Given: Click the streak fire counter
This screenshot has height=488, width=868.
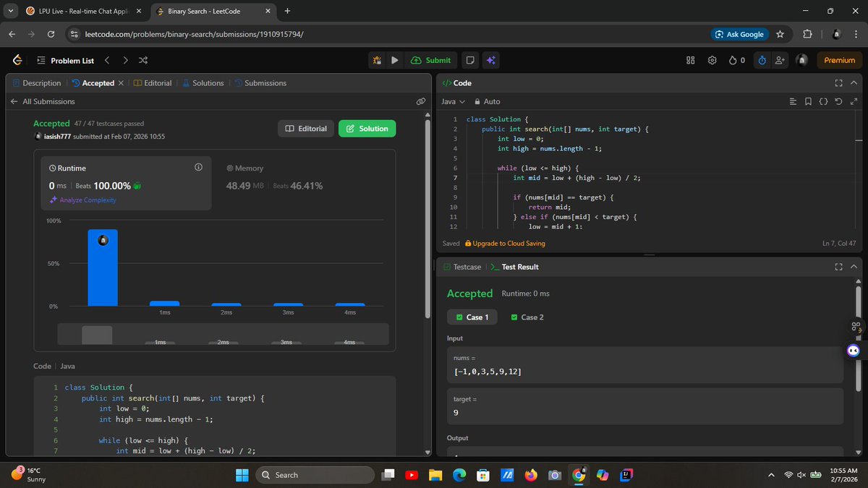Looking at the screenshot, I should [736, 61].
